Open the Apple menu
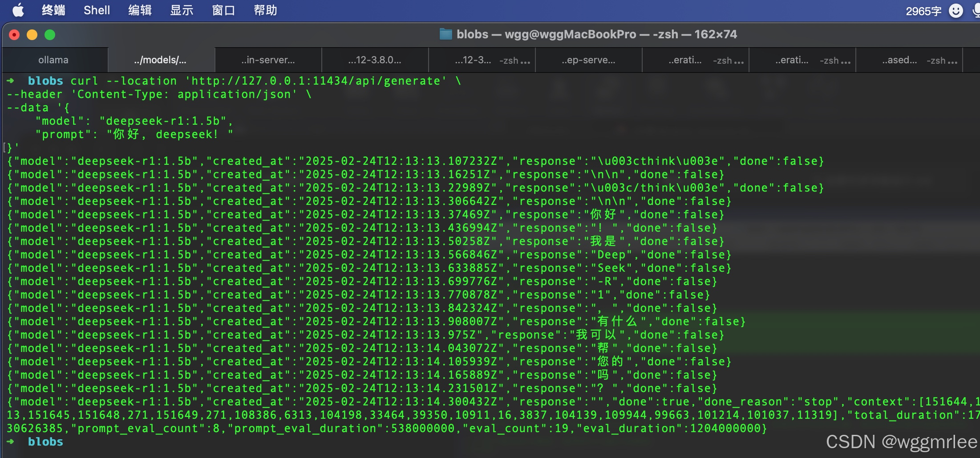The image size is (980, 458). pos(18,10)
